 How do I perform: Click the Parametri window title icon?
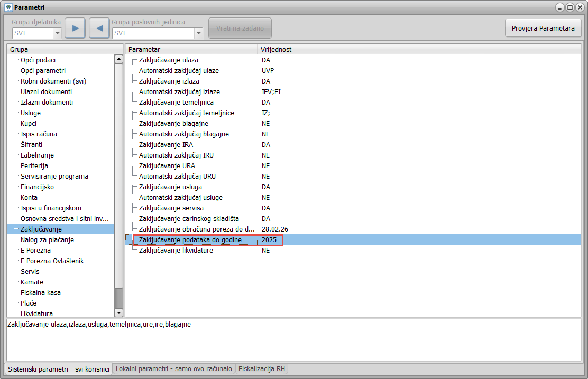(x=8, y=7)
